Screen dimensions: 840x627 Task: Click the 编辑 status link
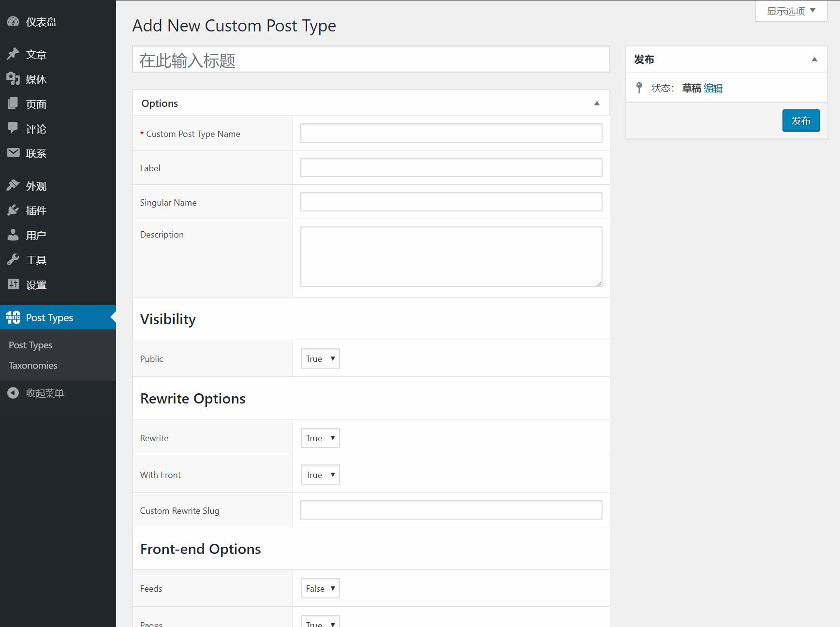point(713,88)
